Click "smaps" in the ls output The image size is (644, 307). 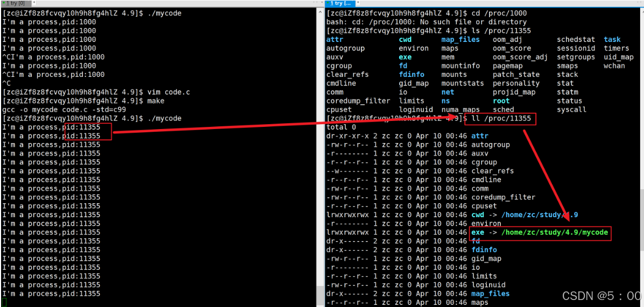(x=567, y=66)
